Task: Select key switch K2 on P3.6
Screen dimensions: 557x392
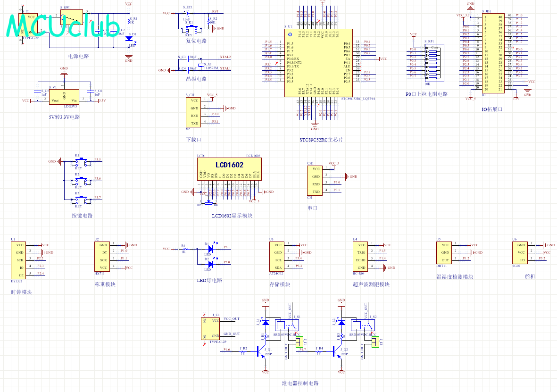Action: click(x=82, y=181)
